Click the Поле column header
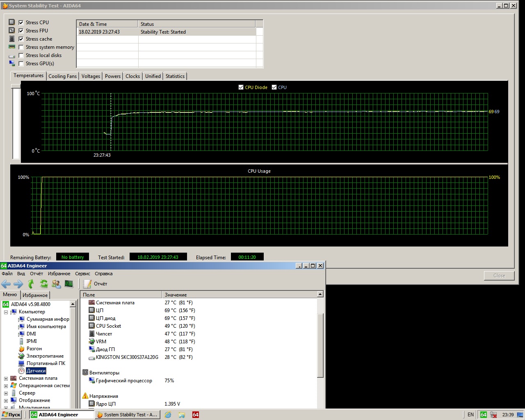This screenshot has height=420, width=525. [121, 294]
